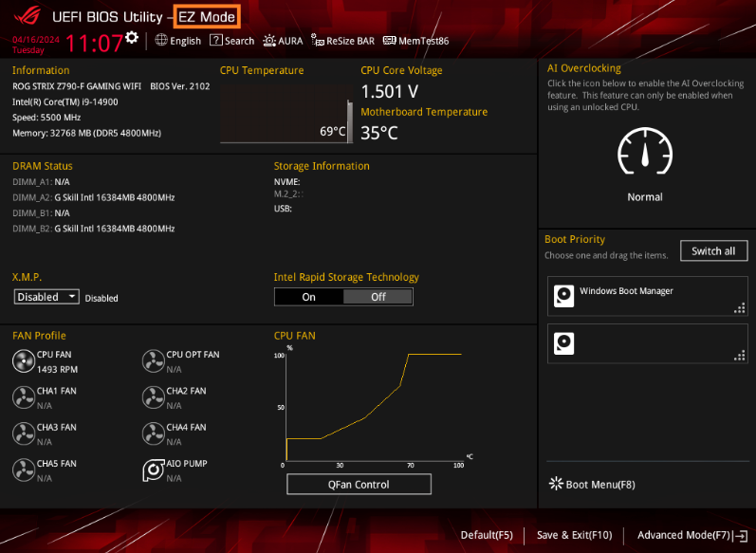Click the DIMM_A1 N/A row
The height and width of the screenshot is (553, 756).
pos(41,182)
